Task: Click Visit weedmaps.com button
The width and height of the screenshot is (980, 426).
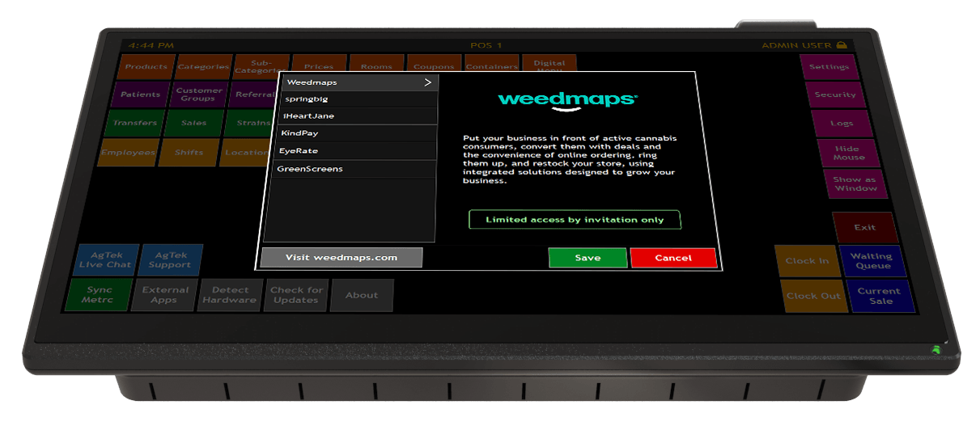Action: 342,258
